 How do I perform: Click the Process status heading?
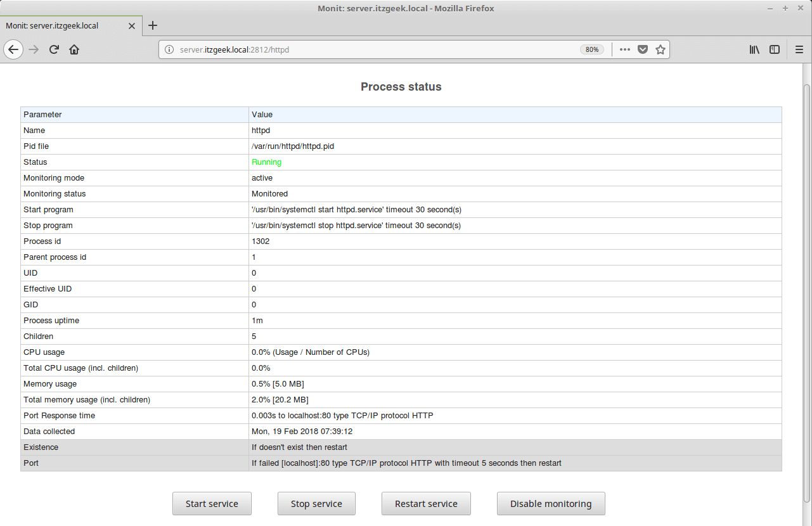[x=401, y=87]
